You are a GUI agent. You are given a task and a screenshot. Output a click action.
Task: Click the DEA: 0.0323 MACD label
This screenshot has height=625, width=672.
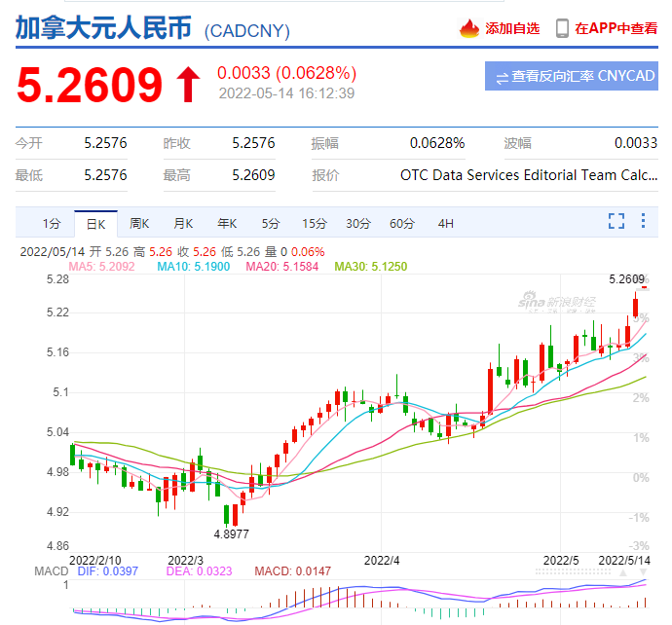199,571
